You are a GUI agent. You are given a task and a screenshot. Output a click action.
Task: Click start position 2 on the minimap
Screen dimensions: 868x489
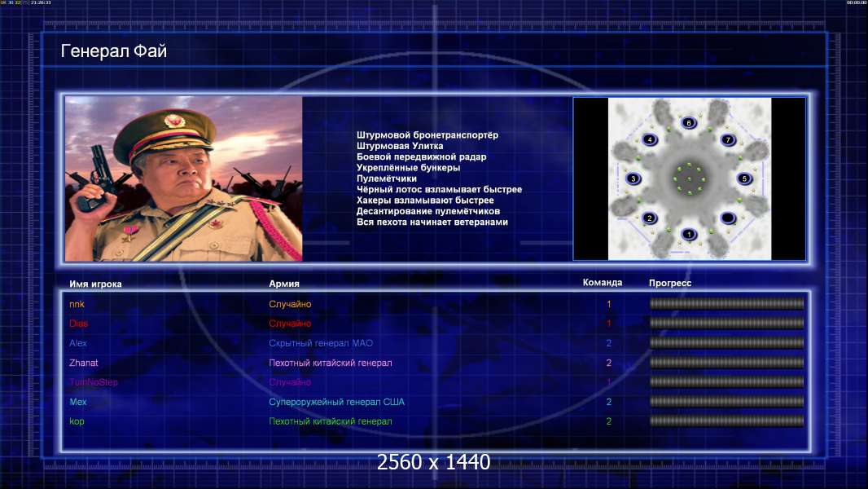[650, 218]
